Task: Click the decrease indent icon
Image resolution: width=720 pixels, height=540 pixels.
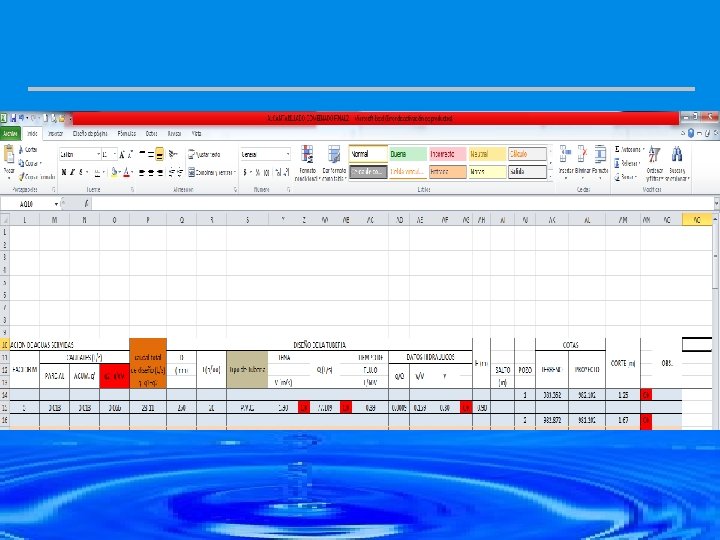Action: (171, 173)
